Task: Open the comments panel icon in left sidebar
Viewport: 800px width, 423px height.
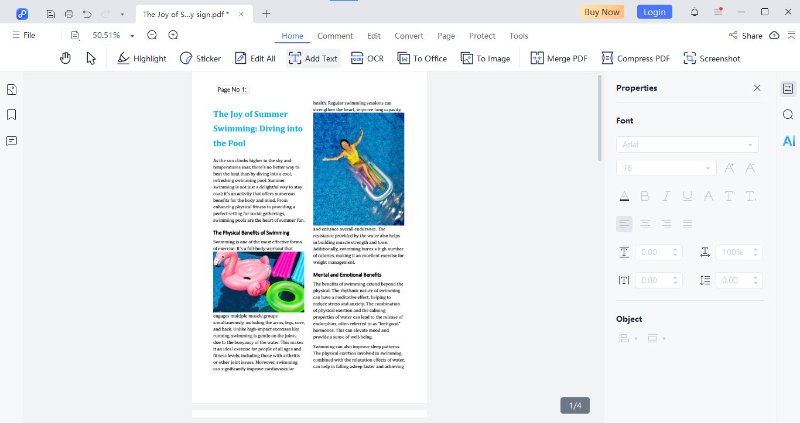Action: (12, 141)
